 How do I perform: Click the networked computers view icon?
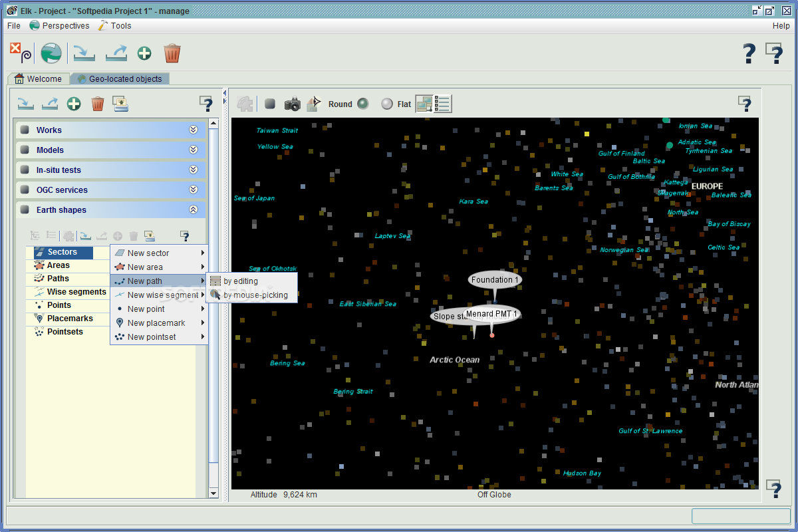[x=424, y=104]
